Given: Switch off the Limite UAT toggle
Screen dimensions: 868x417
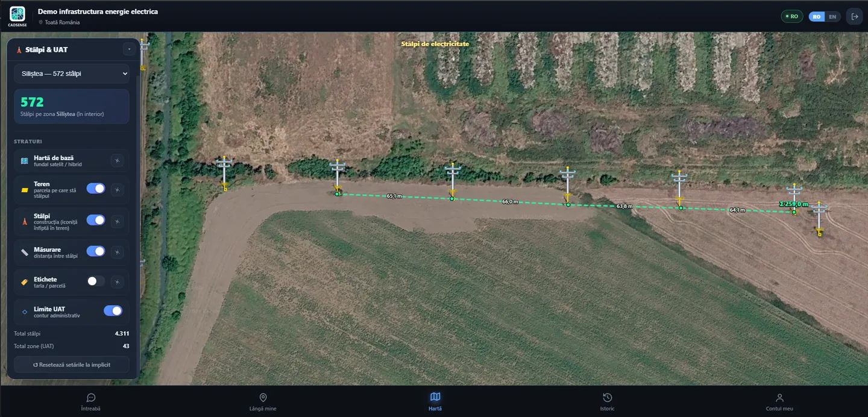Looking at the screenshot, I should (113, 310).
